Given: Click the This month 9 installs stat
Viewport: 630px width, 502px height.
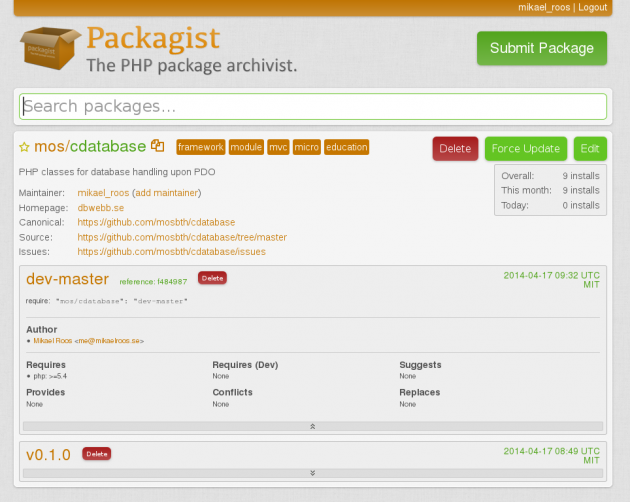Looking at the screenshot, I should tap(550, 190).
